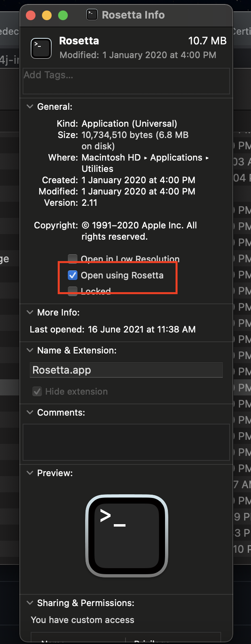Image resolution: width=251 pixels, height=644 pixels.
Task: Click the You have custom access text
Action: pos(83,620)
